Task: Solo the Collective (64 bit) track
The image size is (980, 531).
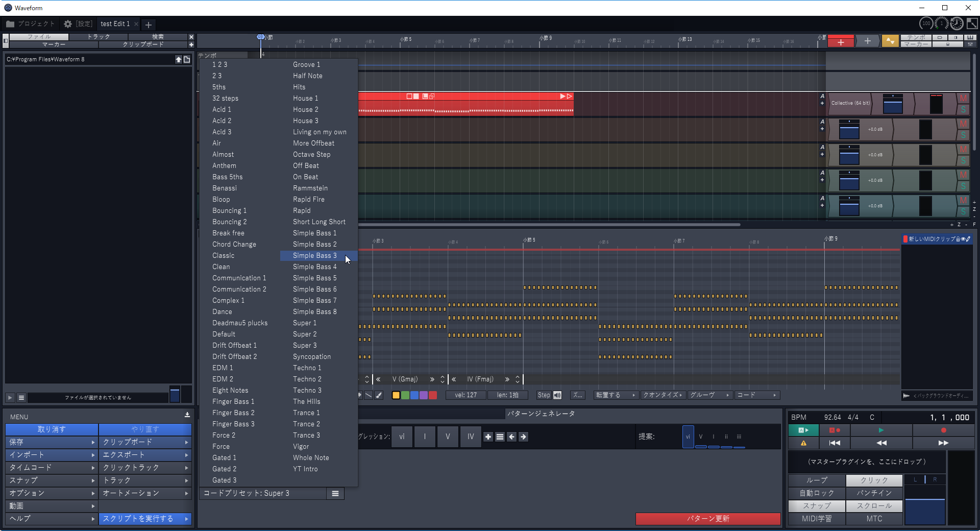Action: [963, 109]
